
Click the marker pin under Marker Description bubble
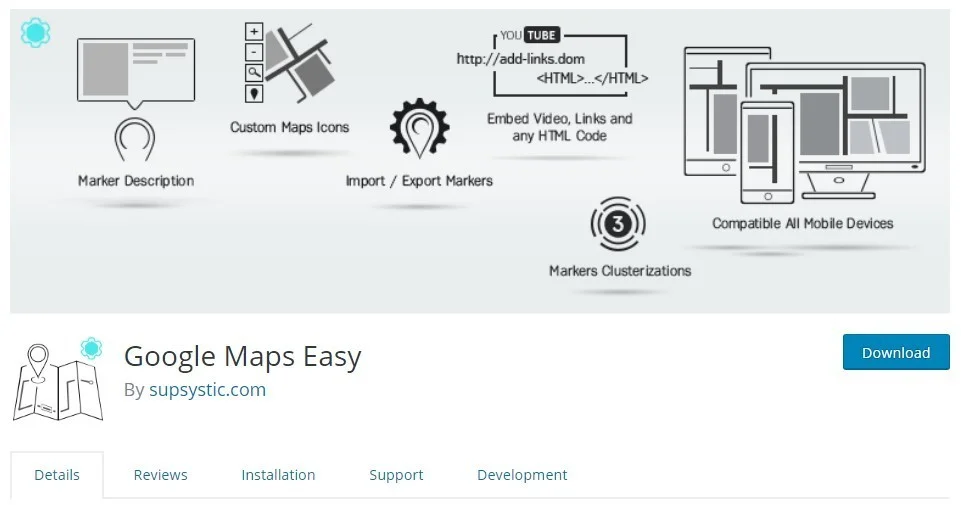pyautogui.click(x=135, y=140)
